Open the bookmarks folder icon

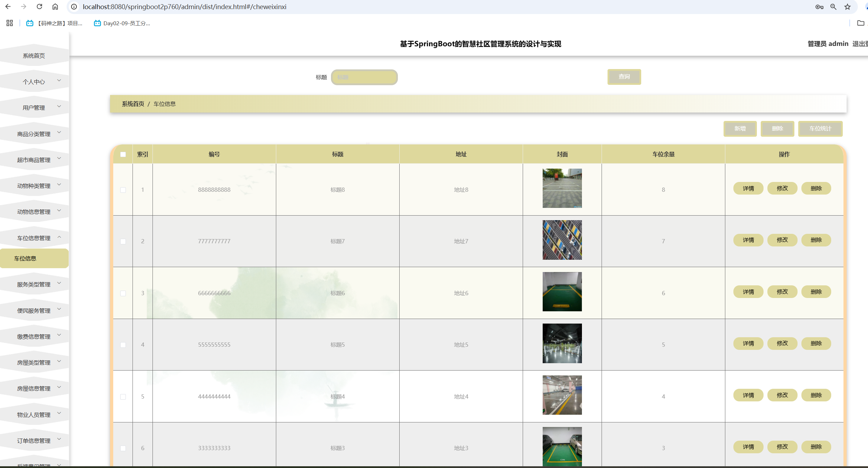860,23
